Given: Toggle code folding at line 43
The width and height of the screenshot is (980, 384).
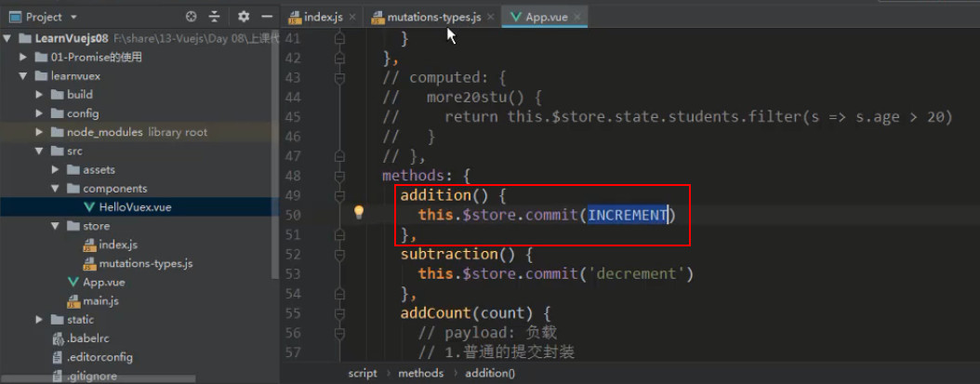Looking at the screenshot, I should pyautogui.click(x=339, y=77).
